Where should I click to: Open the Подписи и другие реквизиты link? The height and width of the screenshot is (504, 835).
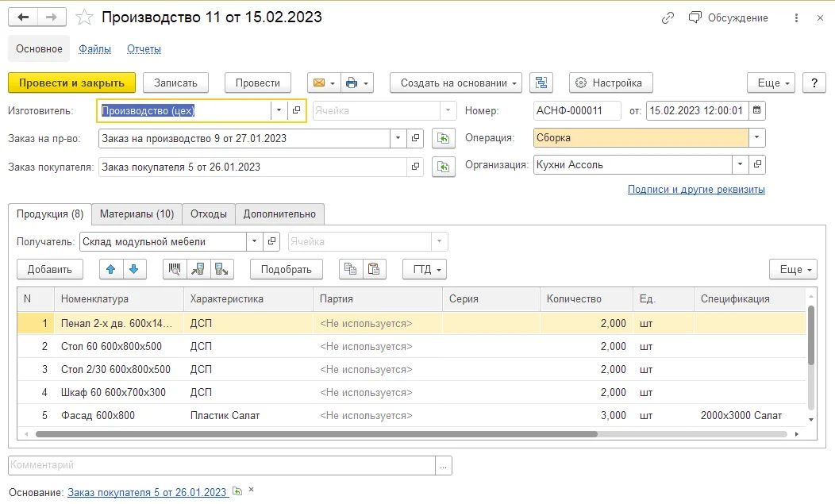[x=696, y=189]
